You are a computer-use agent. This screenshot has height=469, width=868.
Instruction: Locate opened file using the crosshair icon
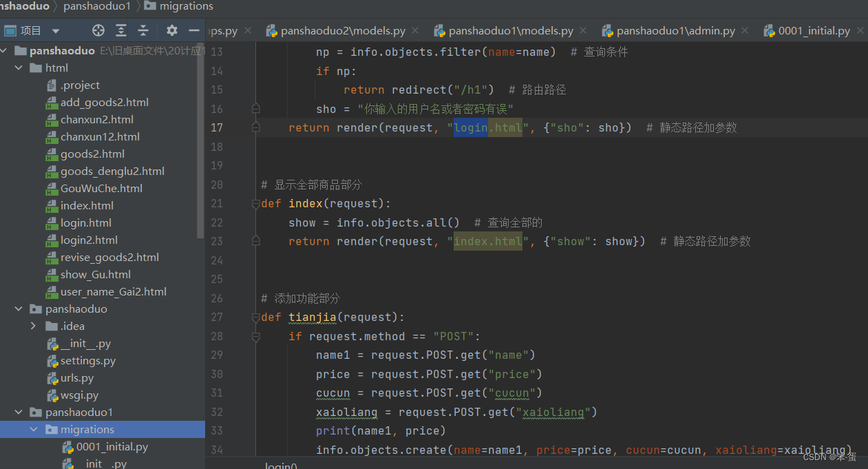[96, 30]
